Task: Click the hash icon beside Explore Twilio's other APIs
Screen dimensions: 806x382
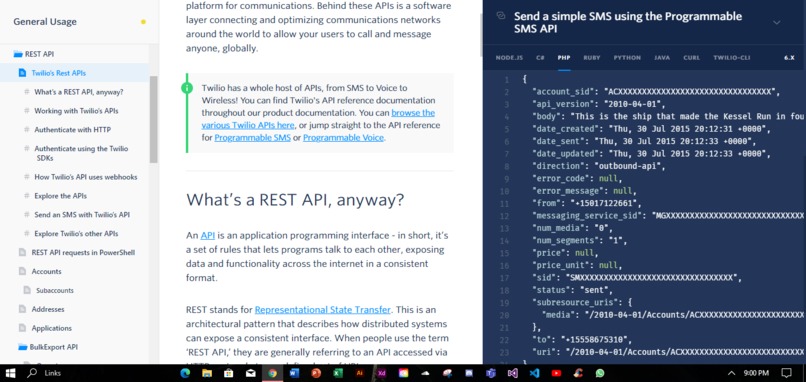Action: tap(27, 233)
